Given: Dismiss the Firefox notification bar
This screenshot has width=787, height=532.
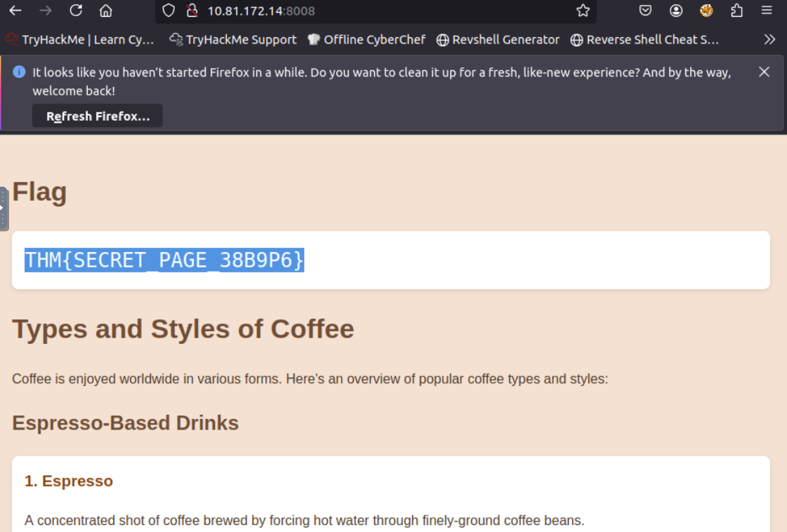Looking at the screenshot, I should click(765, 72).
